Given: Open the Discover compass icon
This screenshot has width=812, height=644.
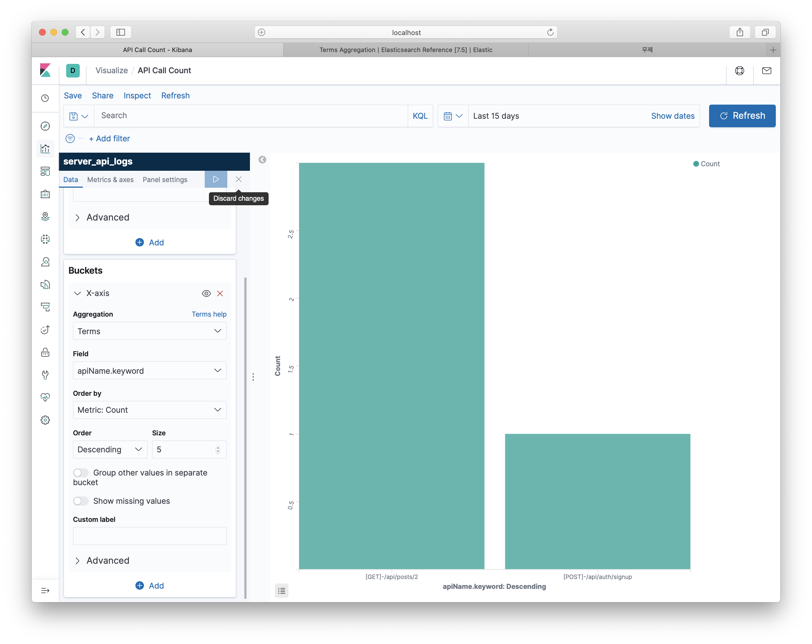Looking at the screenshot, I should [45, 126].
